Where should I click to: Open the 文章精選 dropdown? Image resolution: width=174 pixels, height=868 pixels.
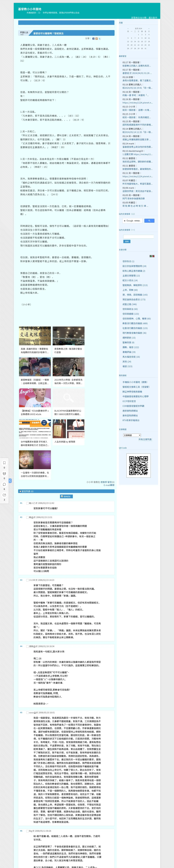[132, 435]
